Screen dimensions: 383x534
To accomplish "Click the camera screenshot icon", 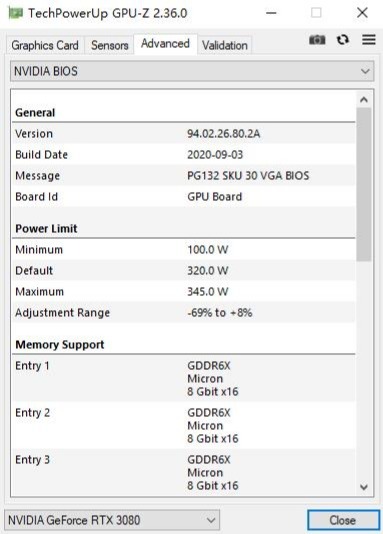I will pos(317,40).
